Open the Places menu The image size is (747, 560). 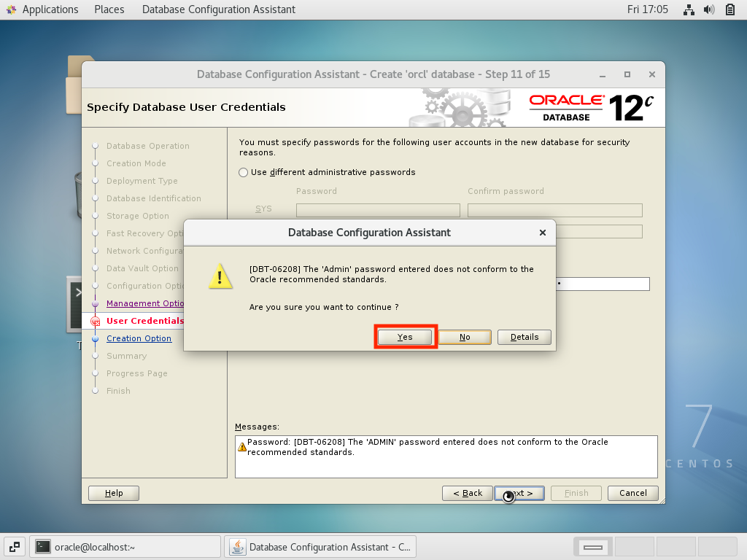coord(109,9)
